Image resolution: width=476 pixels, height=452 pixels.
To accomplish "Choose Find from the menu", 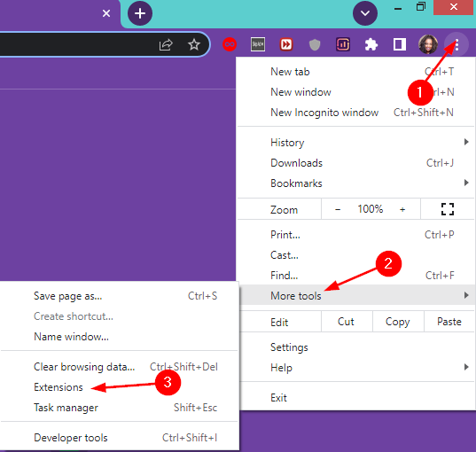I will [355, 276].
